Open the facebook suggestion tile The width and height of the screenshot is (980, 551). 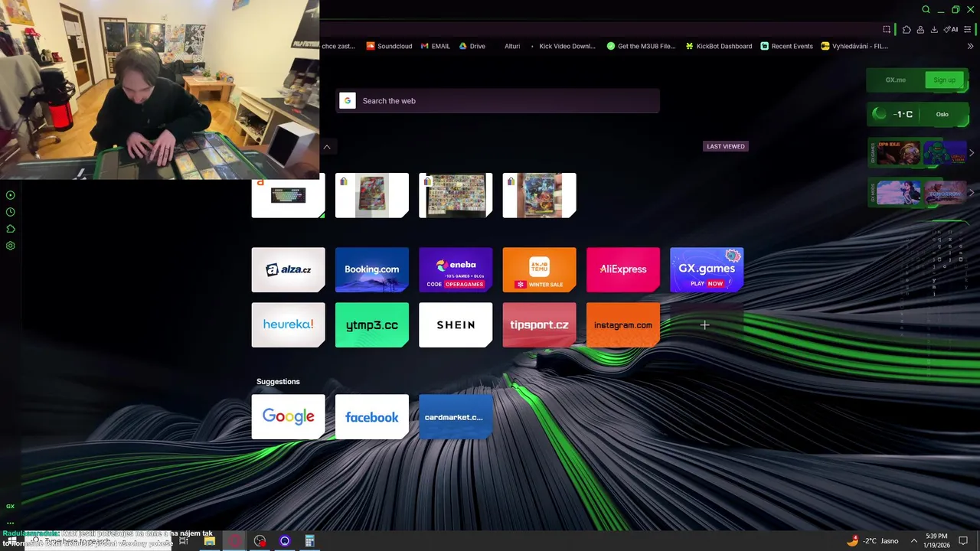(371, 416)
